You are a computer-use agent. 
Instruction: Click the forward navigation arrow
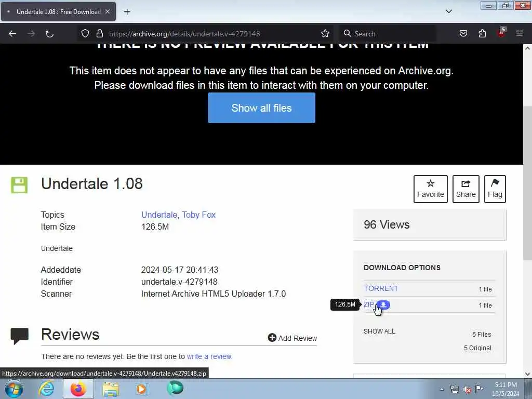[31, 34]
